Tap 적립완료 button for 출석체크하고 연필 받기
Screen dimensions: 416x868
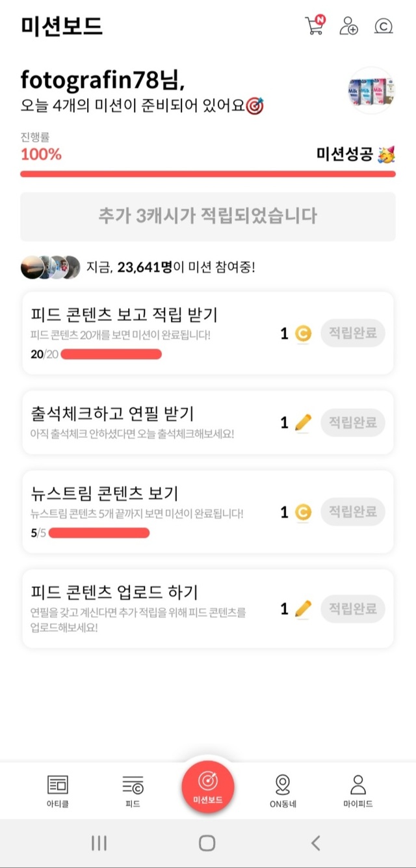pyautogui.click(x=353, y=423)
